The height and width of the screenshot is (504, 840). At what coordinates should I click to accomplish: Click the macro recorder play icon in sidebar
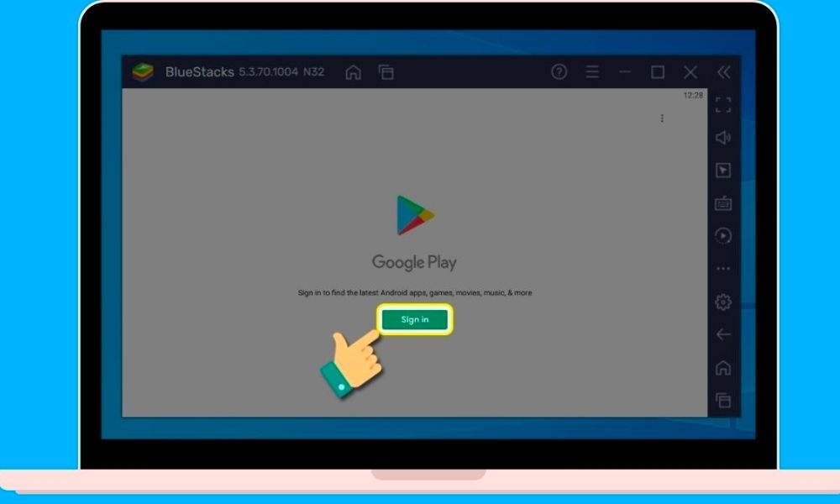722,236
